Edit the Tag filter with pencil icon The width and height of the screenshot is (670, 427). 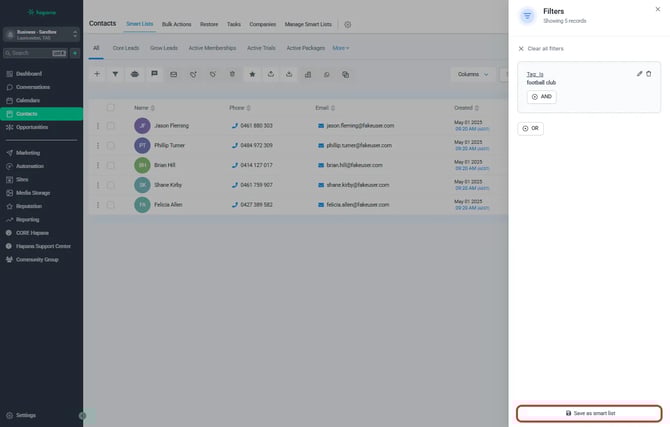coord(639,74)
